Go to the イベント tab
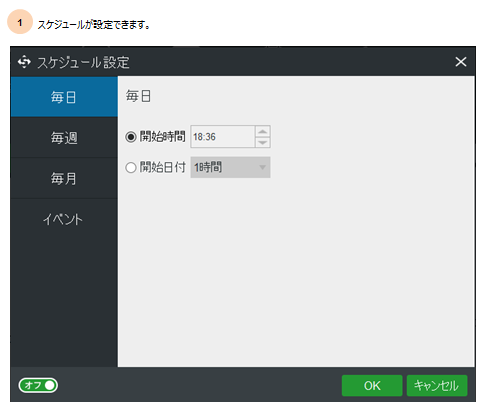Screen dimensions: 490x411 tap(64, 219)
